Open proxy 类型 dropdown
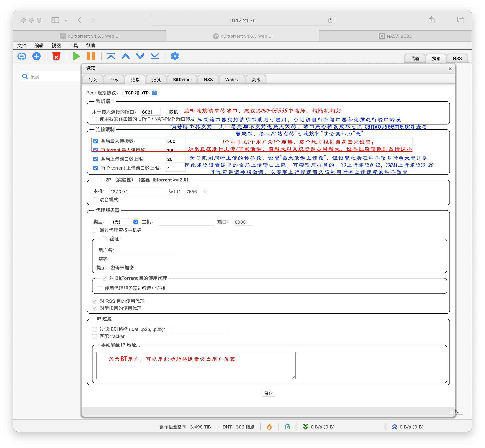 [x=124, y=222]
